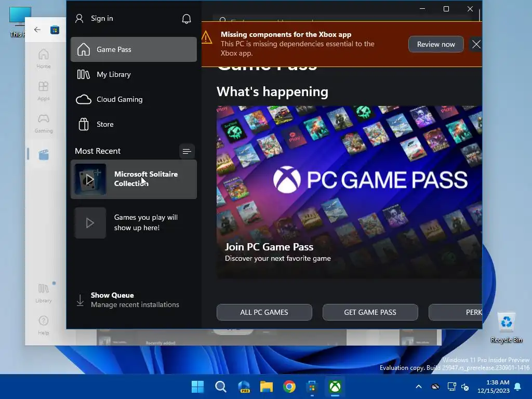
Task: Open taskbar Search
Action: coord(220,387)
